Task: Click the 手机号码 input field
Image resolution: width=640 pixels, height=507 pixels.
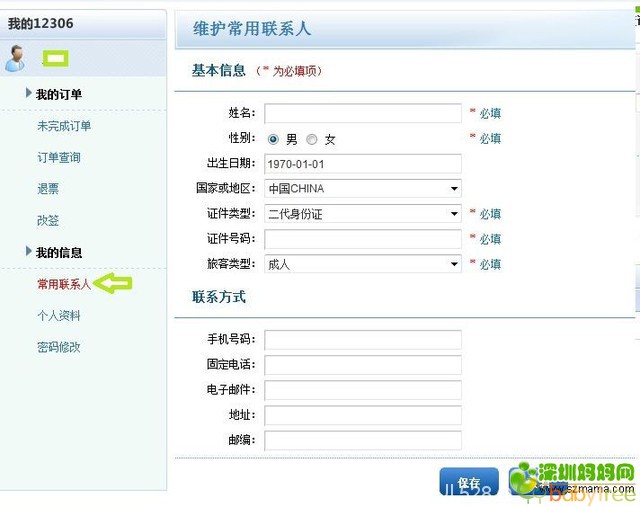Action: [362, 340]
